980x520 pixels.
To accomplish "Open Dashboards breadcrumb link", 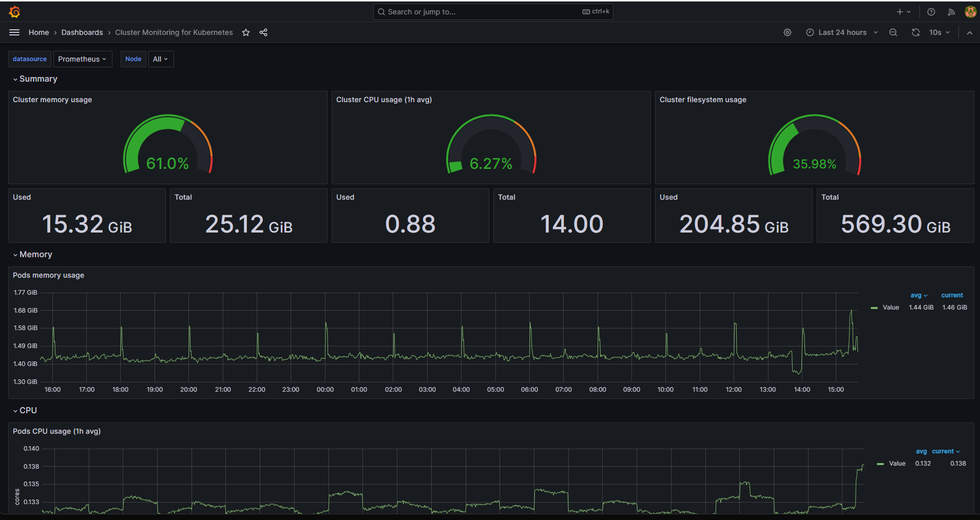I will (82, 32).
